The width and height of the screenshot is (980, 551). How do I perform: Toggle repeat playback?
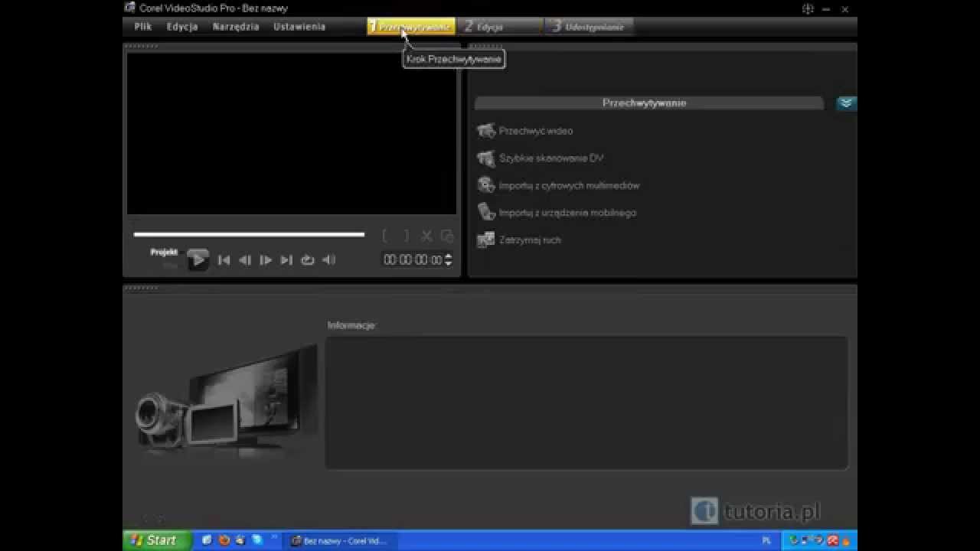coord(308,260)
